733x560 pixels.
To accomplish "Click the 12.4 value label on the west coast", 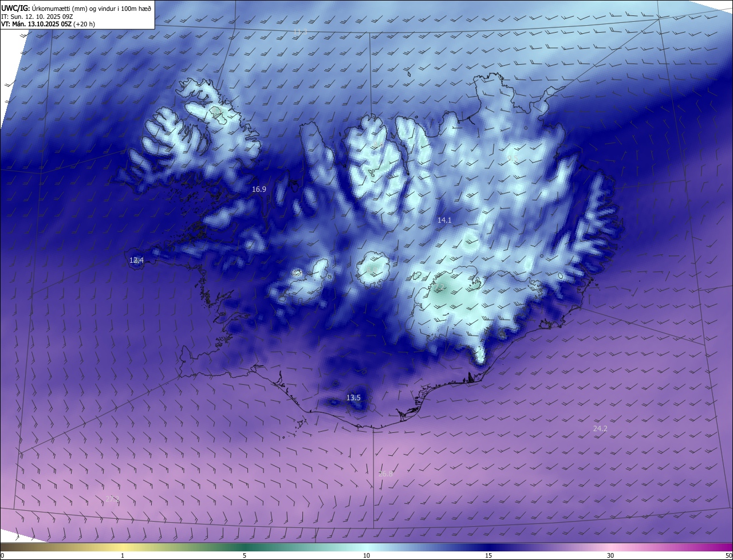I will tap(136, 260).
